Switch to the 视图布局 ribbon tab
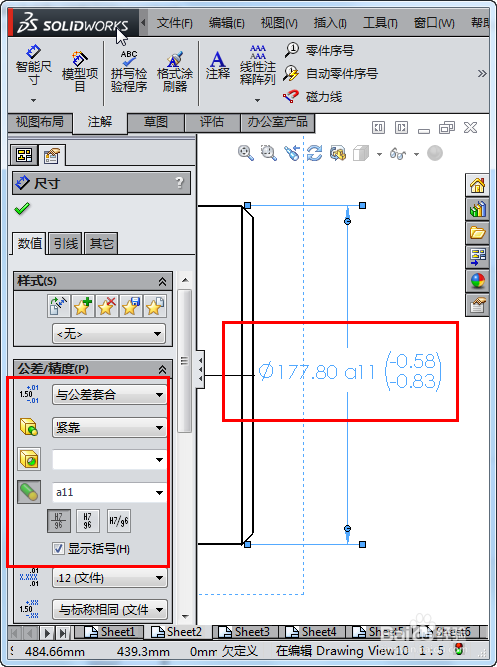 pos(40,122)
